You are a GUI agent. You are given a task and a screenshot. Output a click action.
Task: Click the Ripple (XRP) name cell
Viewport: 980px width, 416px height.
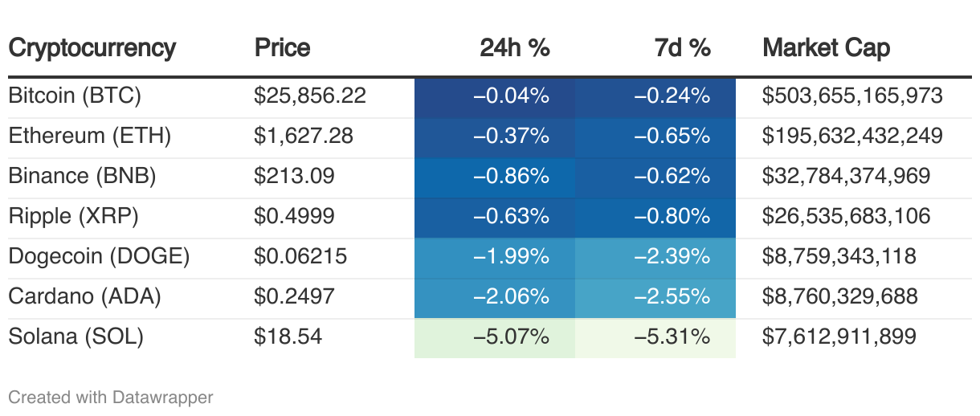74,217
